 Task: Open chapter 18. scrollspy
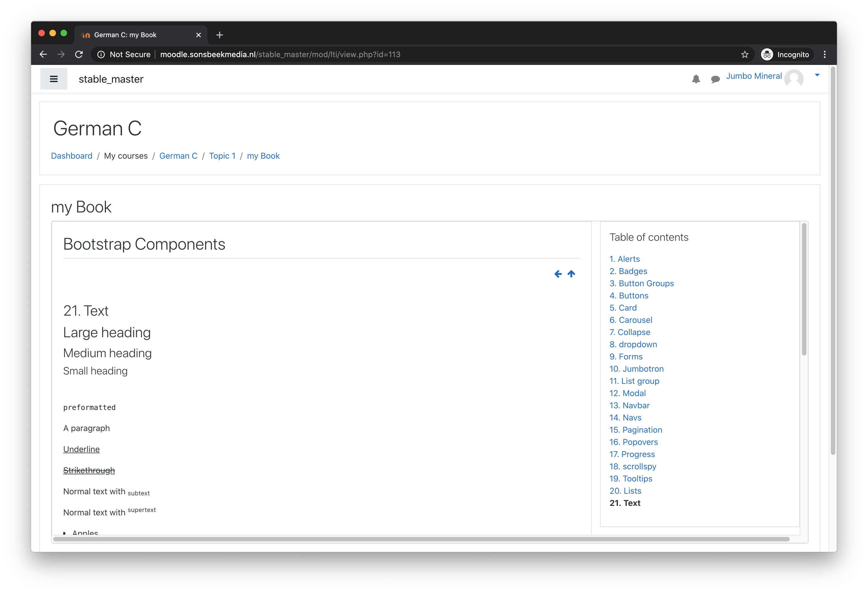coord(633,466)
